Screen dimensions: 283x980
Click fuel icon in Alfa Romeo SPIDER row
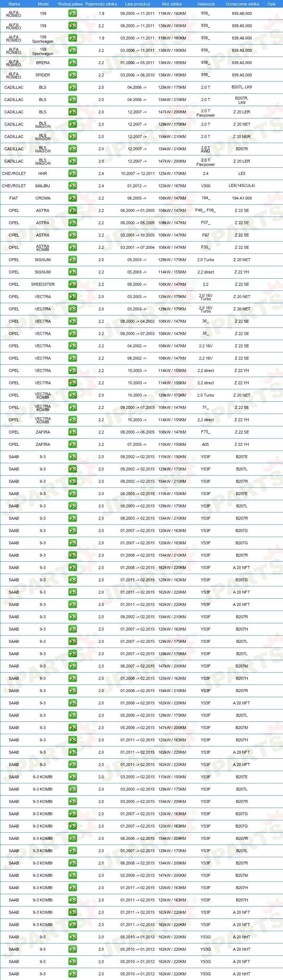[72, 75]
